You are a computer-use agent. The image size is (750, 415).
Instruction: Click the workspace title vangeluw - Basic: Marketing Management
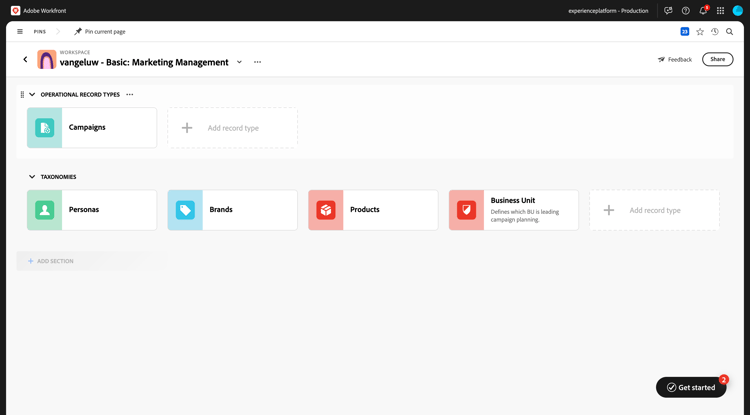(144, 63)
